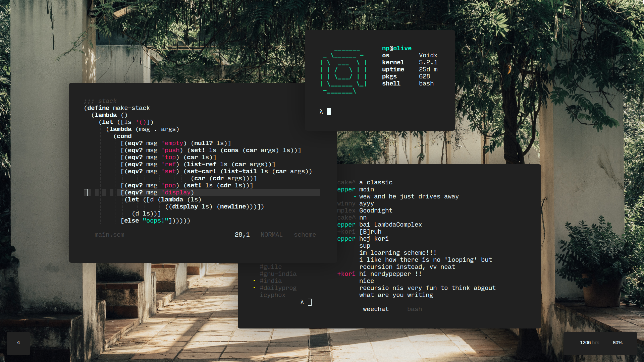The height and width of the screenshot is (362, 644).
Task: Click the lambda prompt below the channel list
Action: pos(302,302)
